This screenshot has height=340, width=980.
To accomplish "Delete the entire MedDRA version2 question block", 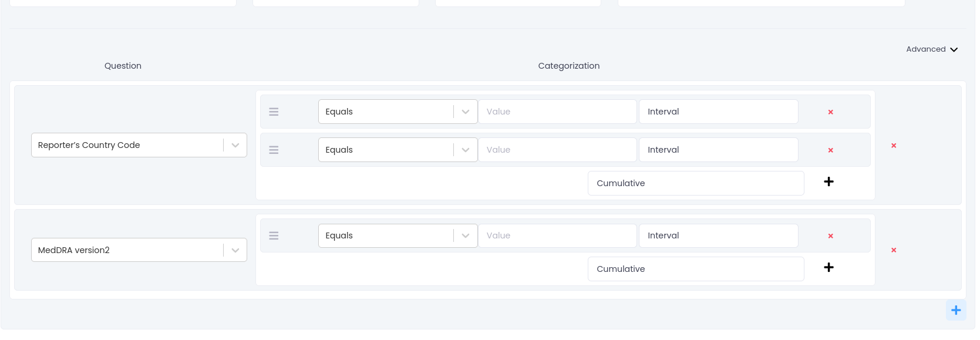I will pyautogui.click(x=894, y=250).
